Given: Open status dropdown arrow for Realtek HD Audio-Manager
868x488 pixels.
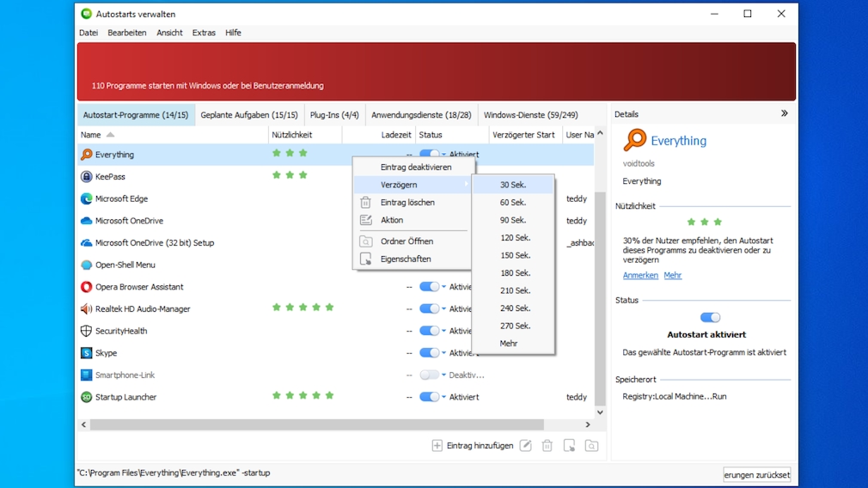Looking at the screenshot, I should coord(444,308).
